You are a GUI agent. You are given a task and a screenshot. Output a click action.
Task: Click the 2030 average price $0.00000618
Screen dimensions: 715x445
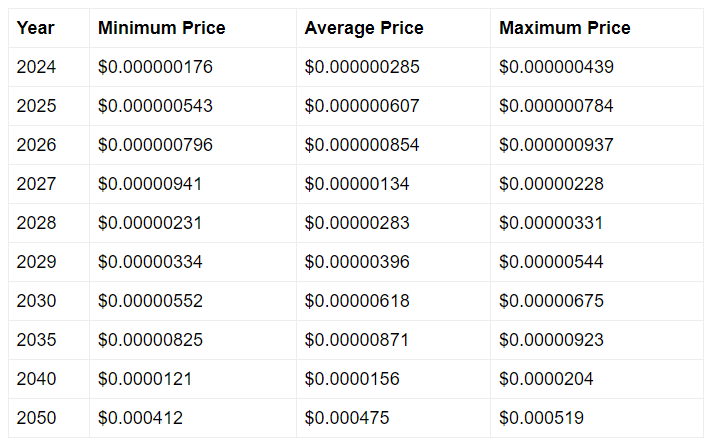[x=357, y=300]
